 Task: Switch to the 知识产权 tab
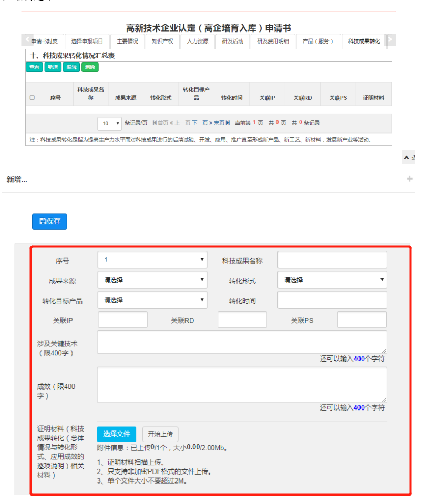click(x=162, y=40)
